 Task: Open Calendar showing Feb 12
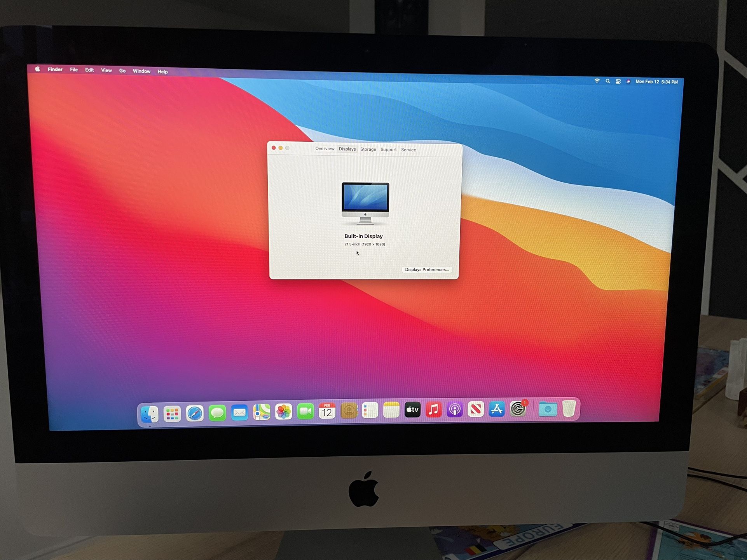327,411
